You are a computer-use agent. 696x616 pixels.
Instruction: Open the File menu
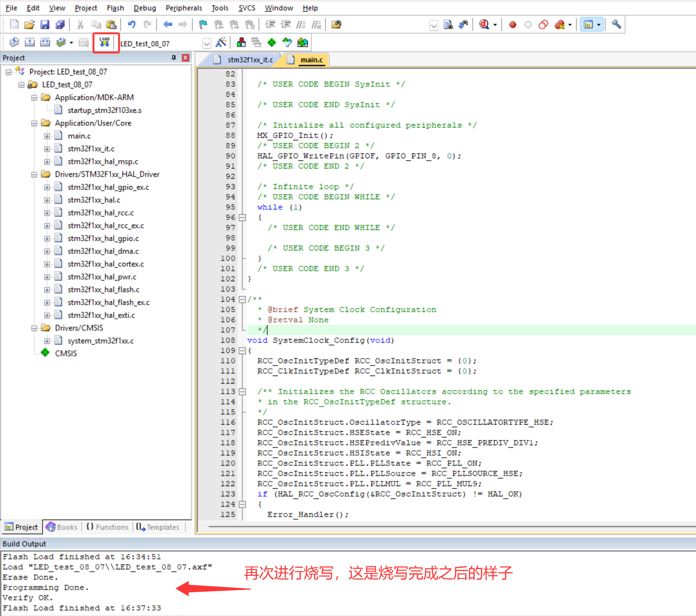(x=11, y=8)
